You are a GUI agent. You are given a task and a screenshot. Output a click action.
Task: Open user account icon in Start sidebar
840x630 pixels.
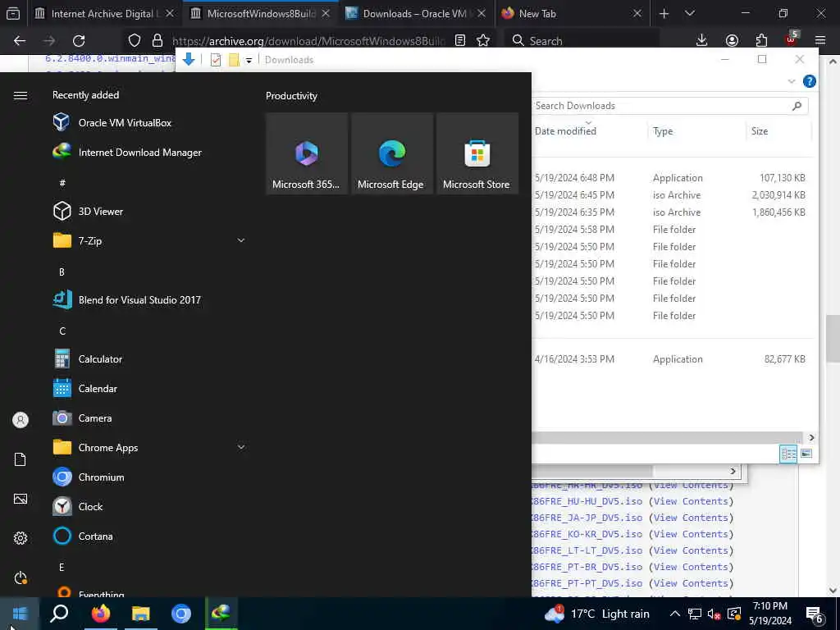coord(21,420)
